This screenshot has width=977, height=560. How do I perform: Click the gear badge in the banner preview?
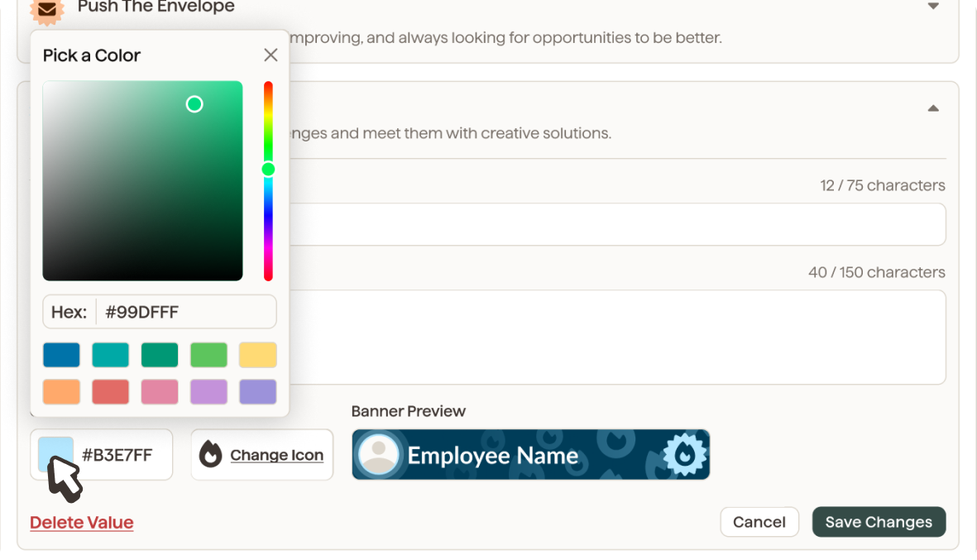pos(684,454)
